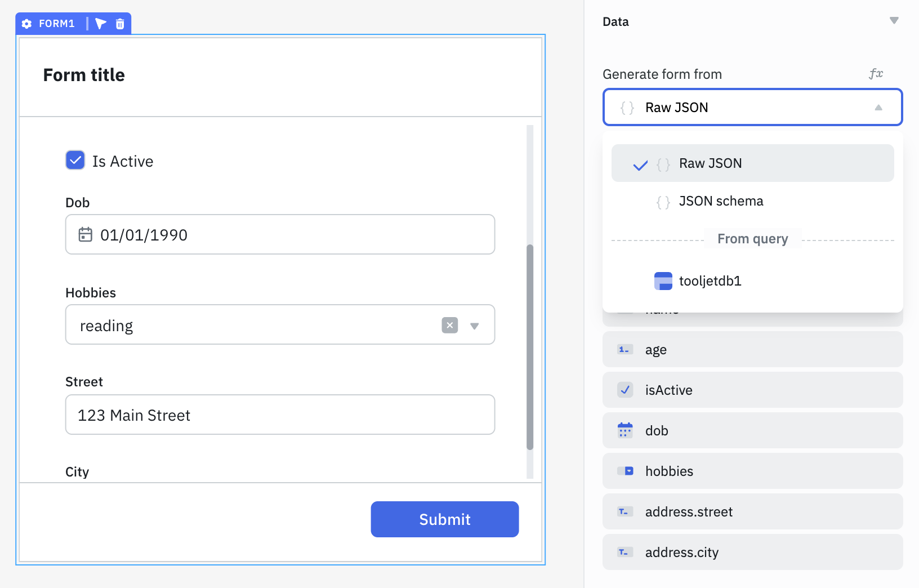Collapse the Data section
919x588 pixels.
coord(894,20)
